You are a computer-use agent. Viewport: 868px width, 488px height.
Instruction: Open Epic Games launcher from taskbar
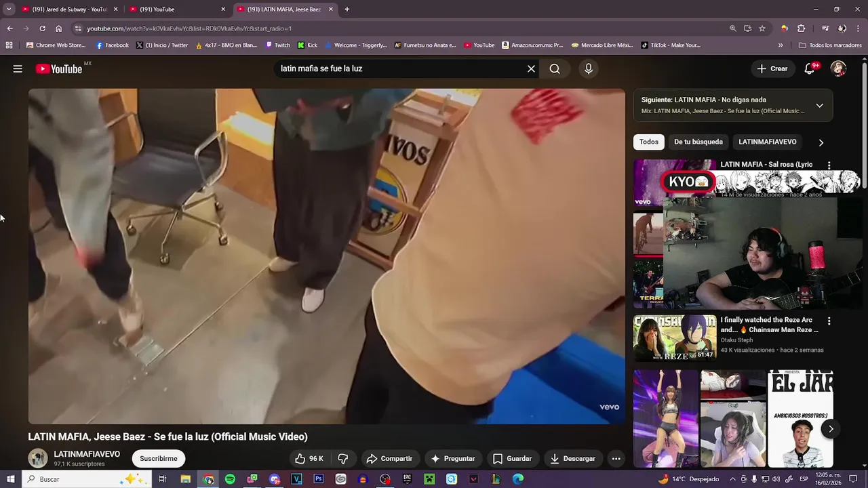[407, 479]
